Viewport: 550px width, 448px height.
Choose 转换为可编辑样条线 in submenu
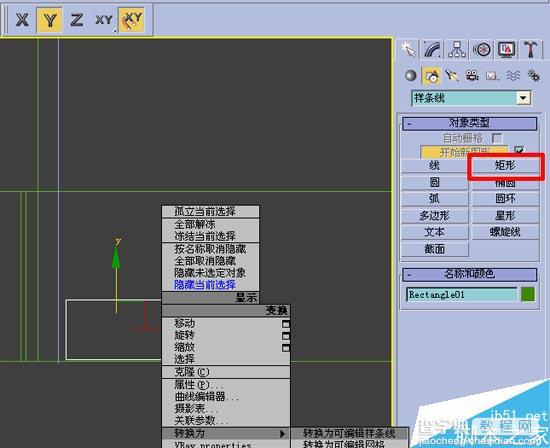tap(350, 433)
